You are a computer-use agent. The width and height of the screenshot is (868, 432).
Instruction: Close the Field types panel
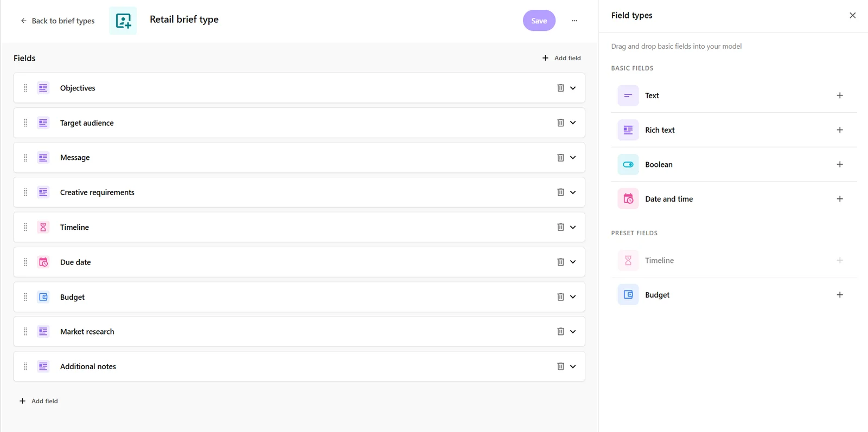pos(853,15)
